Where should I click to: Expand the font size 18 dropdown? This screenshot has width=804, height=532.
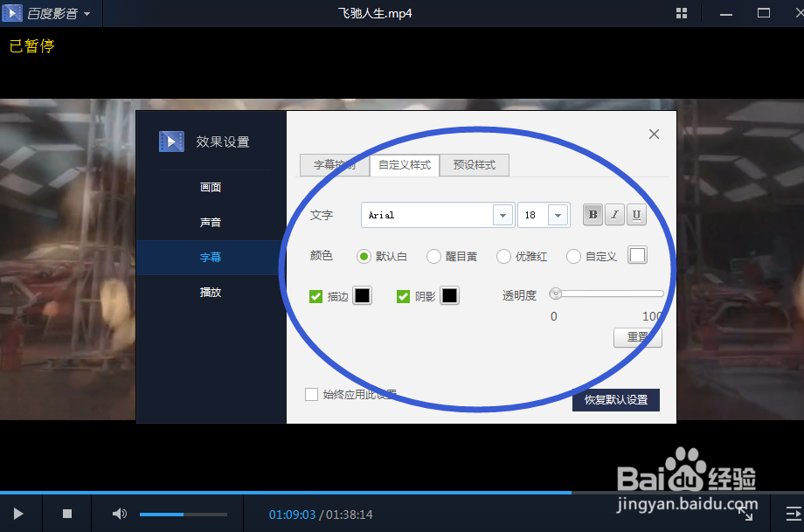[558, 215]
